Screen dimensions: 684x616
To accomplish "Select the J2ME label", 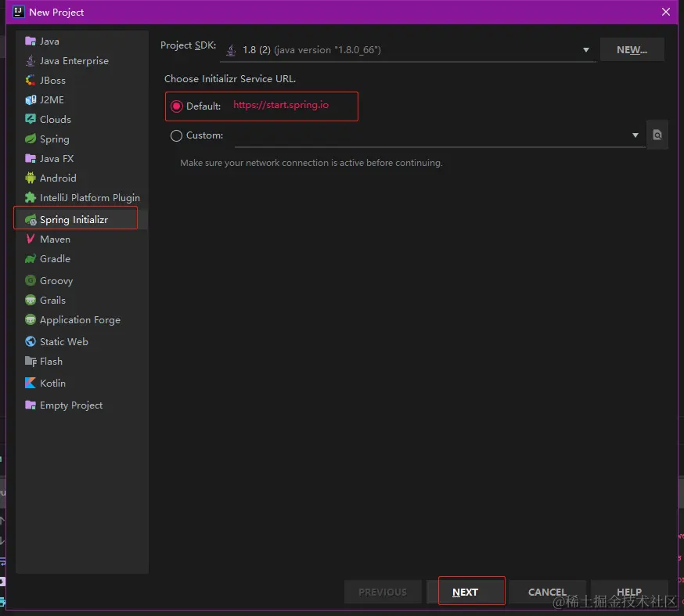I will click(52, 100).
